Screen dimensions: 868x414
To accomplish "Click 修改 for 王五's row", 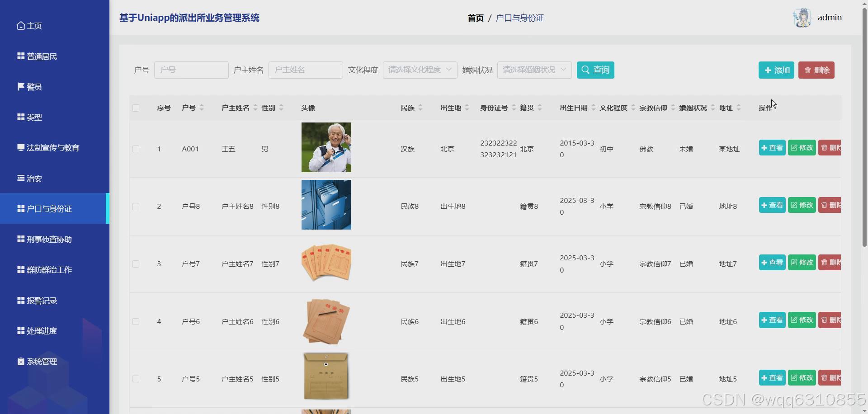I will coord(802,148).
